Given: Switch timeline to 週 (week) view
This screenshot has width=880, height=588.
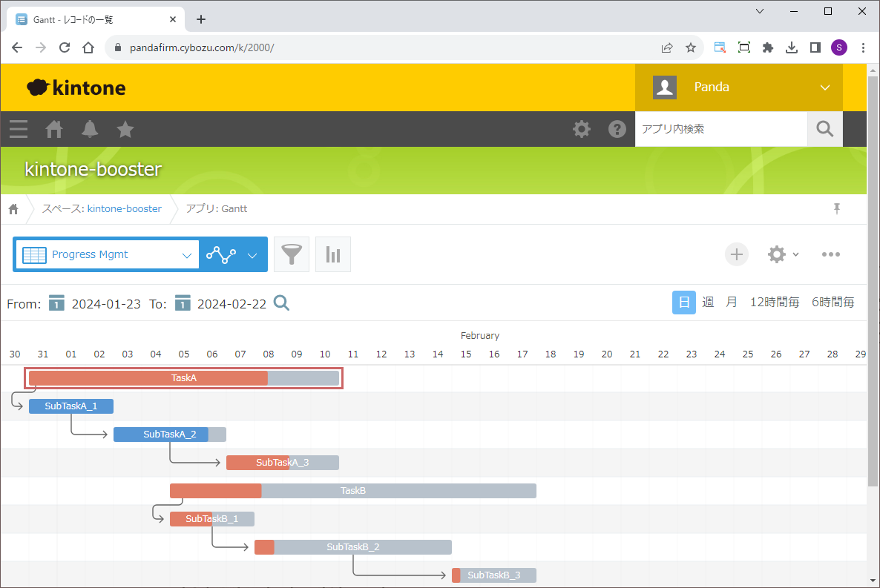Looking at the screenshot, I should click(708, 303).
